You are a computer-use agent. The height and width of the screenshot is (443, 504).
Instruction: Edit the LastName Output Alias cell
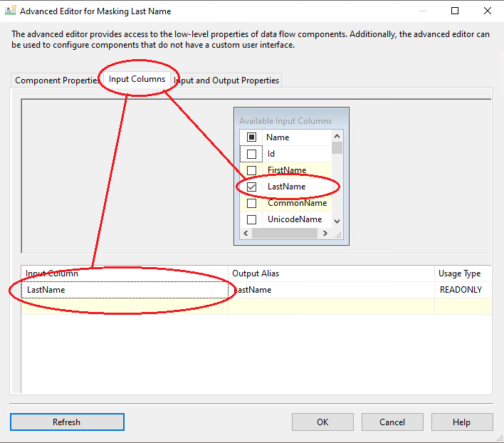pos(331,290)
